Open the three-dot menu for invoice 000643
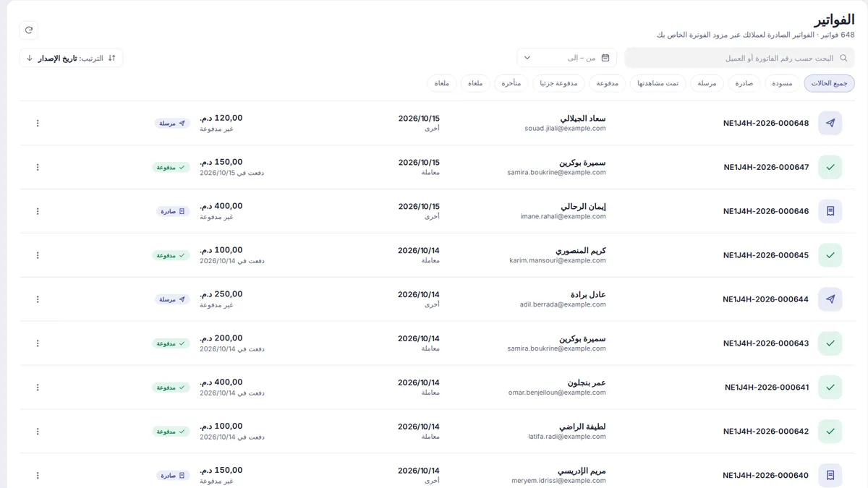 38,343
